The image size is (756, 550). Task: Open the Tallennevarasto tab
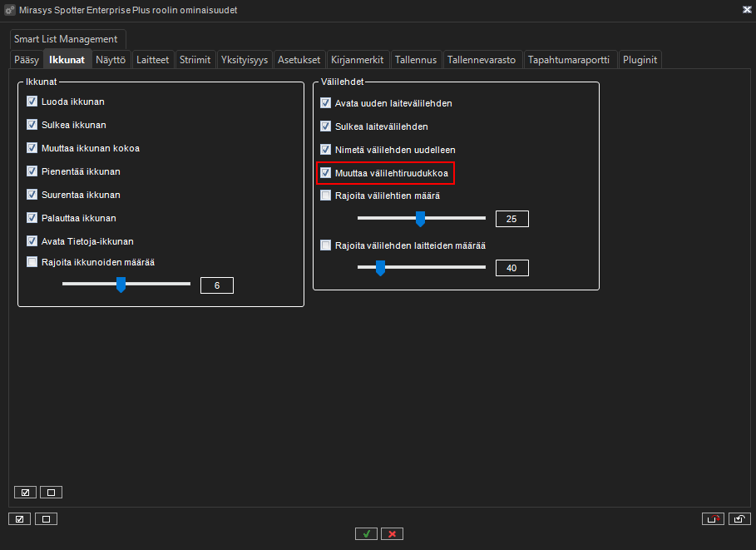[481, 60]
